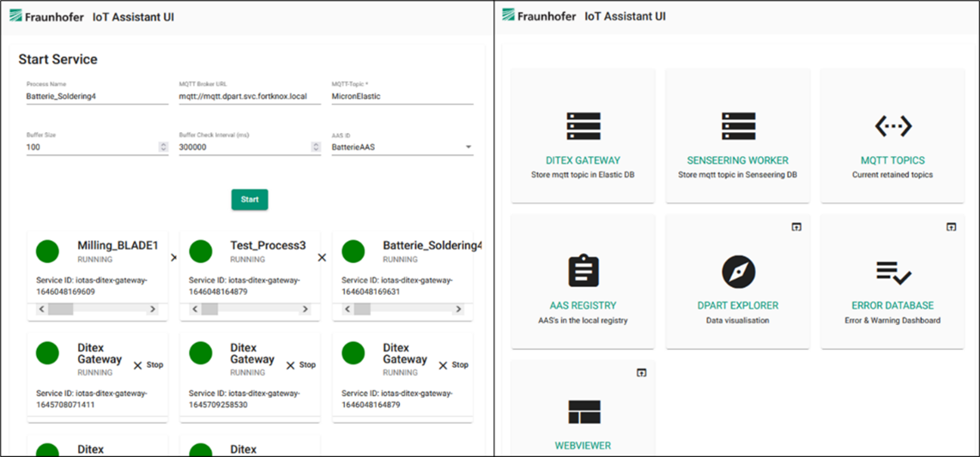Click the Buffer Check Interval spinner arrows
This screenshot has height=457, width=980.
click(316, 147)
